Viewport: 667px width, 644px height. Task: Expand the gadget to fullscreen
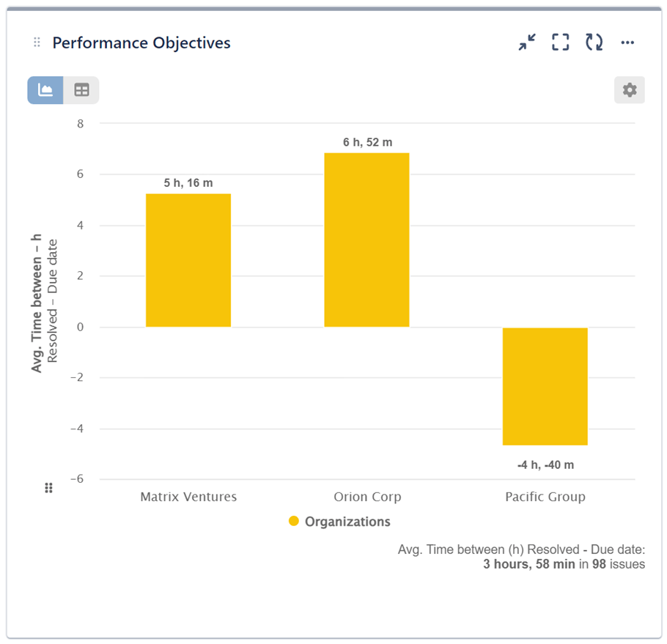[560, 42]
